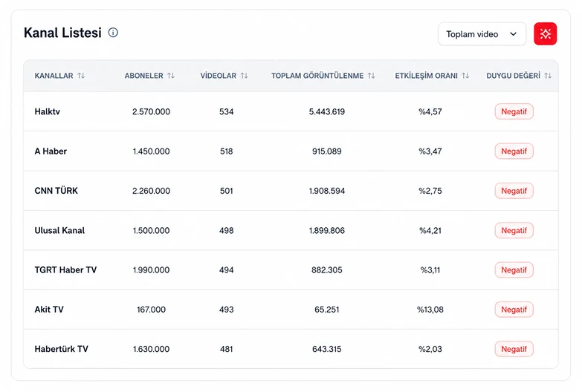Open the Habertürk TV channel

point(61,349)
